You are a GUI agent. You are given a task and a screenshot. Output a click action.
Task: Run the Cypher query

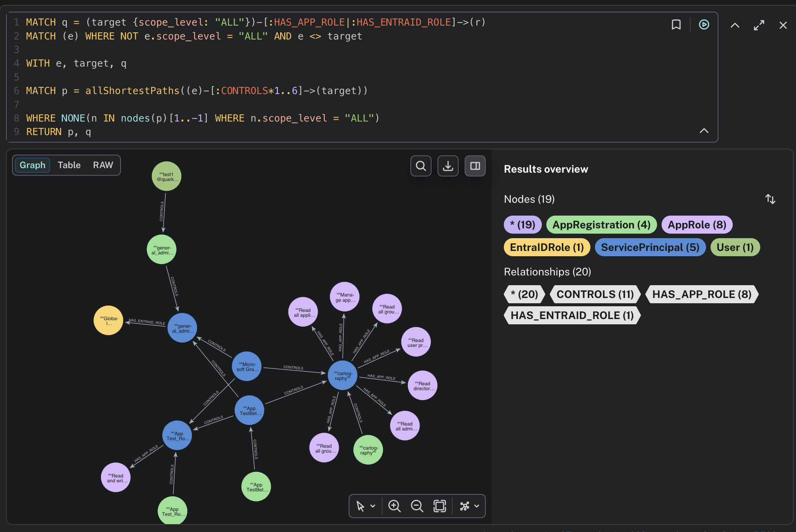point(703,24)
